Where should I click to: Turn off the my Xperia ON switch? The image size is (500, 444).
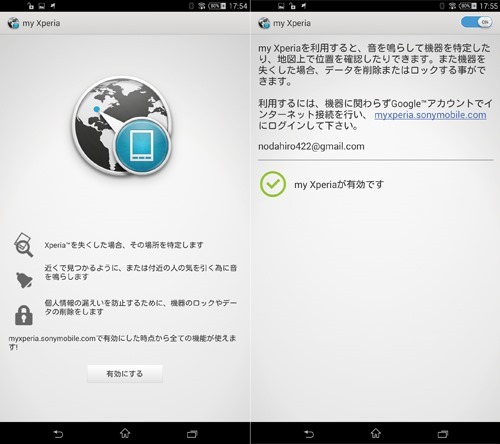click(x=476, y=22)
